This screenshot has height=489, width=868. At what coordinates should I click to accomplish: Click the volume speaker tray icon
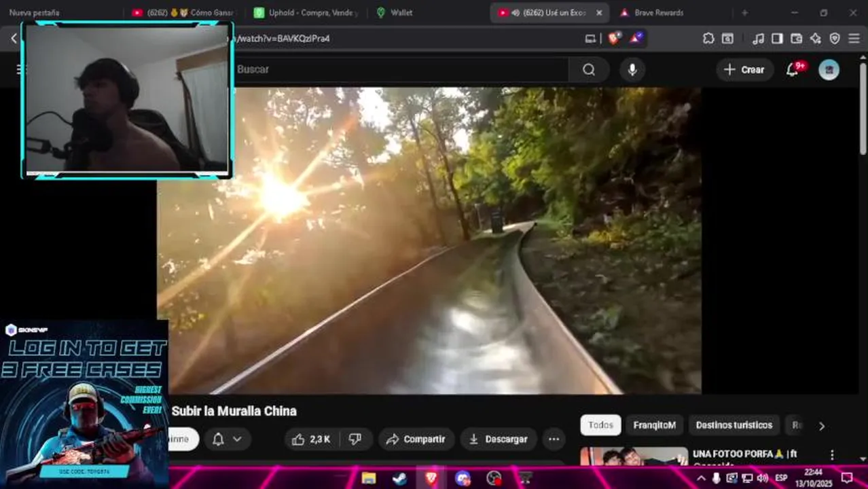coord(762,478)
